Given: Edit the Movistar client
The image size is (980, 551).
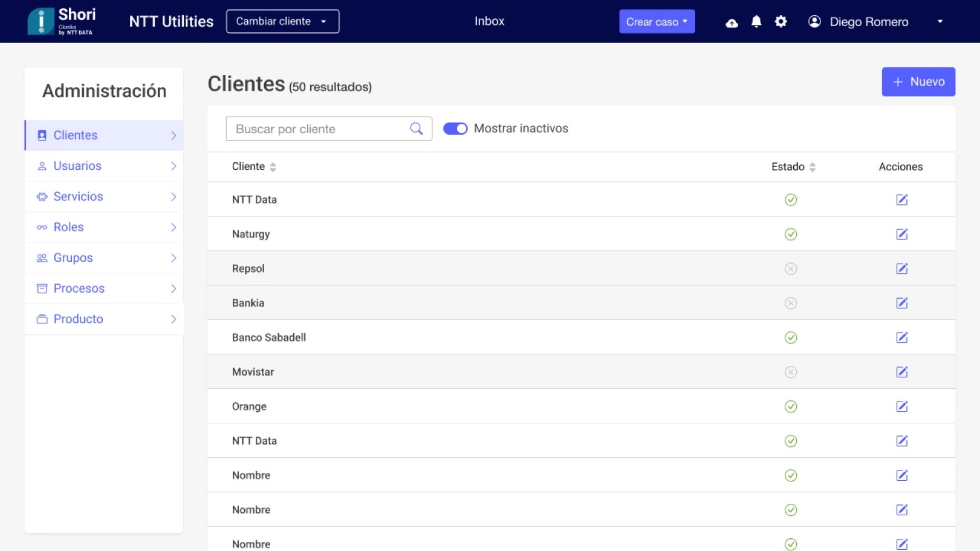Looking at the screenshot, I should click(x=901, y=372).
